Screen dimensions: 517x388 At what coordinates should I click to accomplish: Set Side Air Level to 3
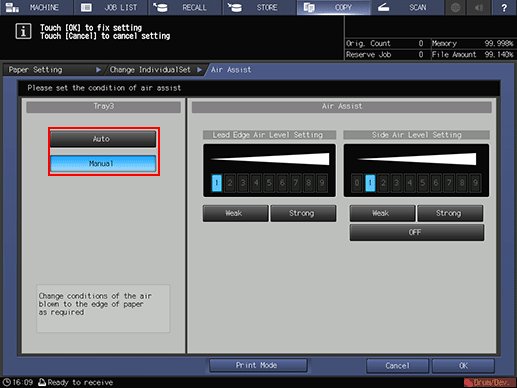[396, 183]
